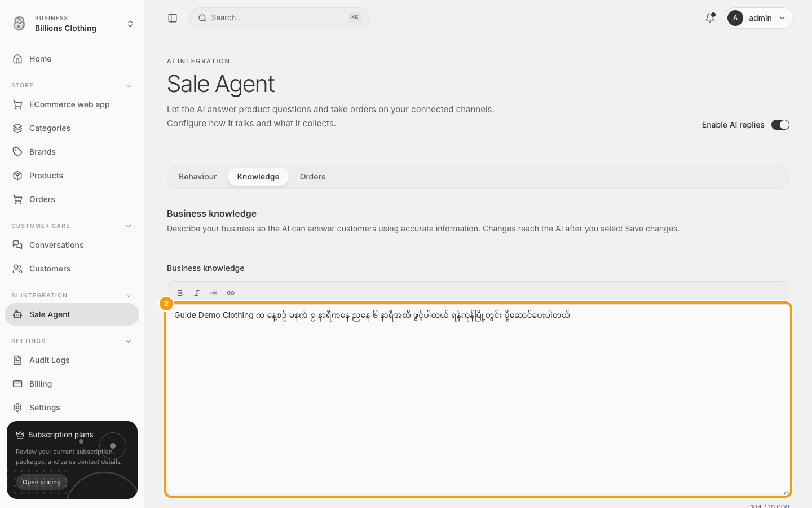Switch to the Orders tab
Screen dimensions: 812x508
[x=312, y=177]
